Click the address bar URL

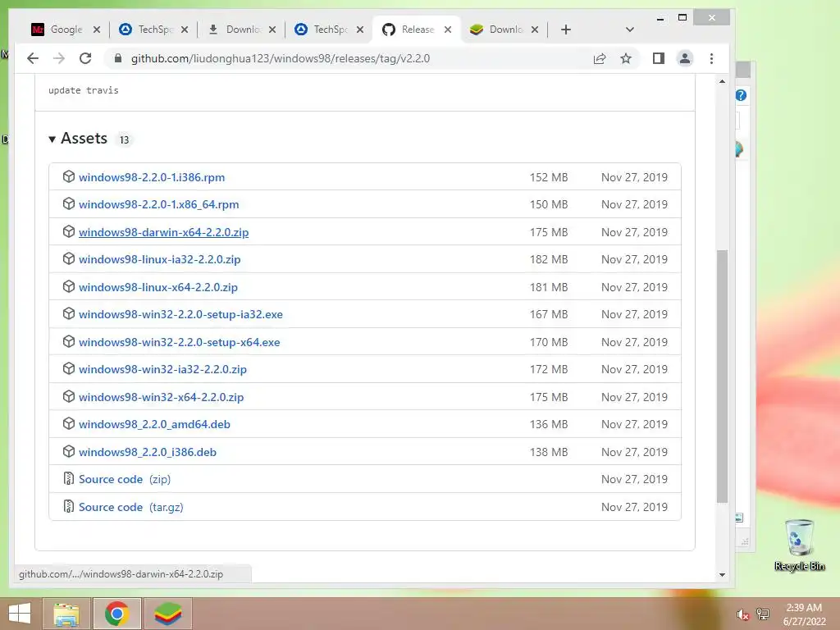point(281,58)
